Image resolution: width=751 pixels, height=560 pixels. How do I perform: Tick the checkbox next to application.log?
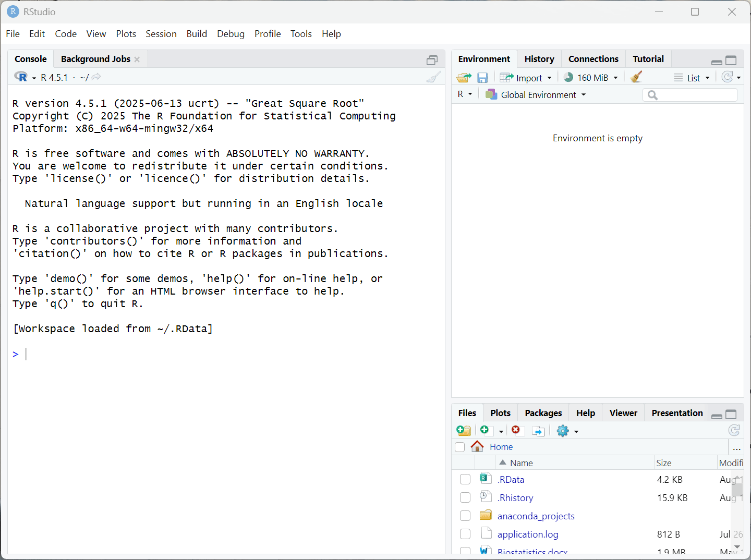465,534
